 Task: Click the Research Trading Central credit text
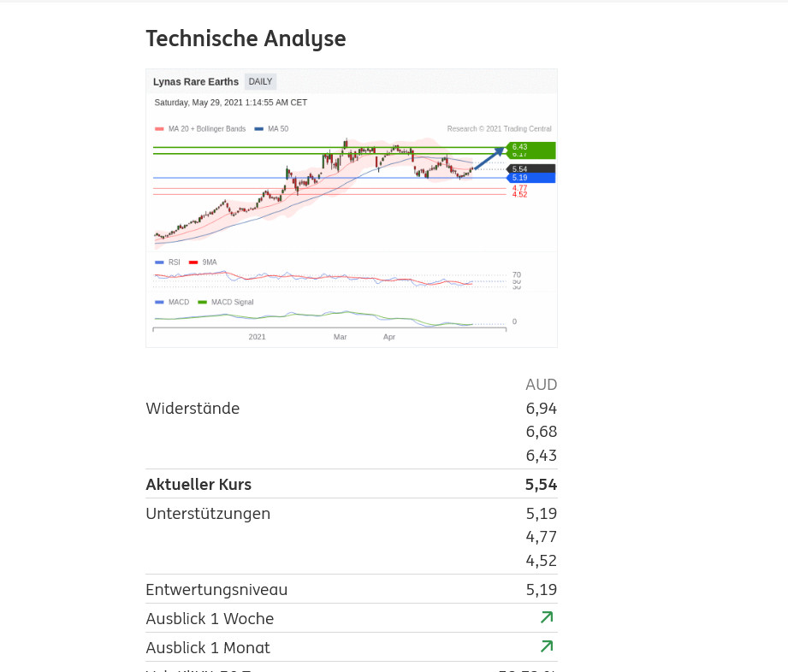point(499,129)
